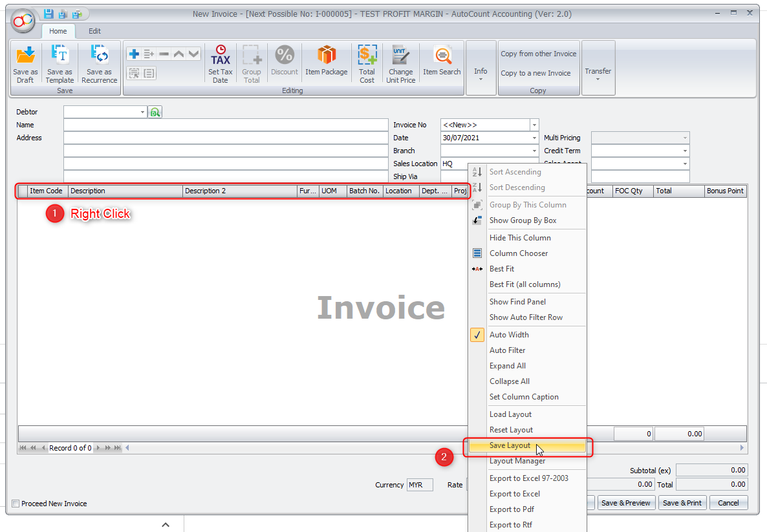Open the Date picker dropdown
767x532 pixels.
coord(534,138)
